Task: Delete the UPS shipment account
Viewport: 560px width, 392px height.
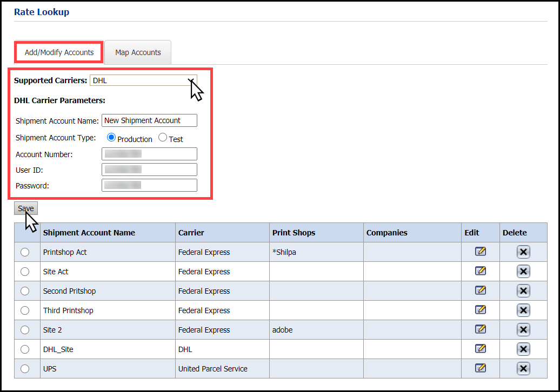Action: tap(523, 369)
